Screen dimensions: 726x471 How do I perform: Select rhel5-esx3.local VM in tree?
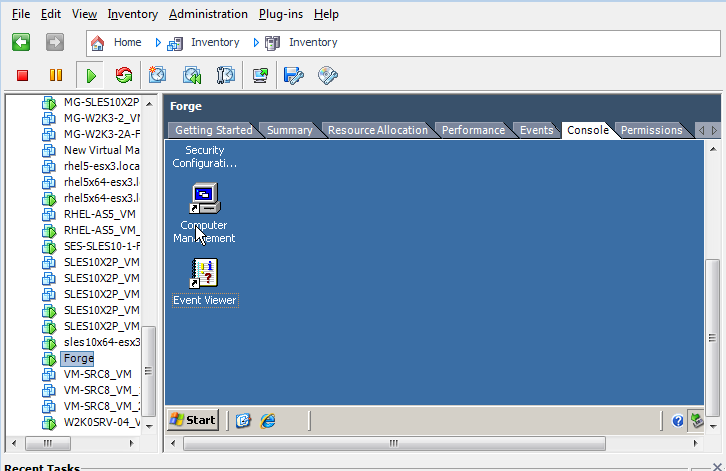coord(101,166)
